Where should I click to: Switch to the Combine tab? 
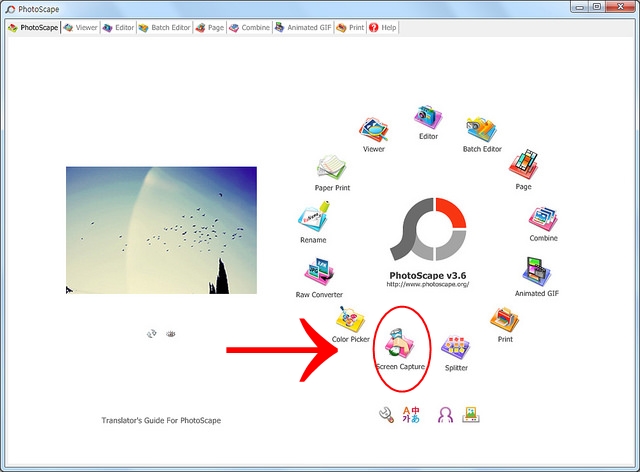pyautogui.click(x=249, y=28)
